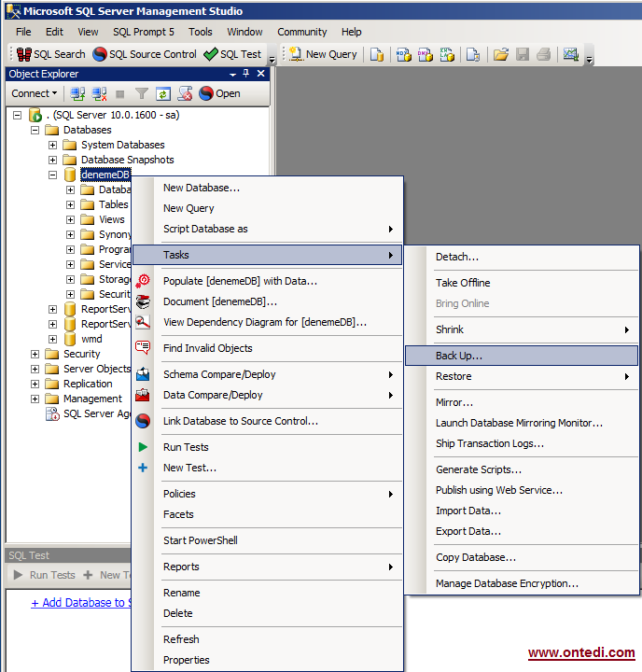642x672 pixels.
Task: Click Analysis Services XMLA Query icon
Action: 447,54
